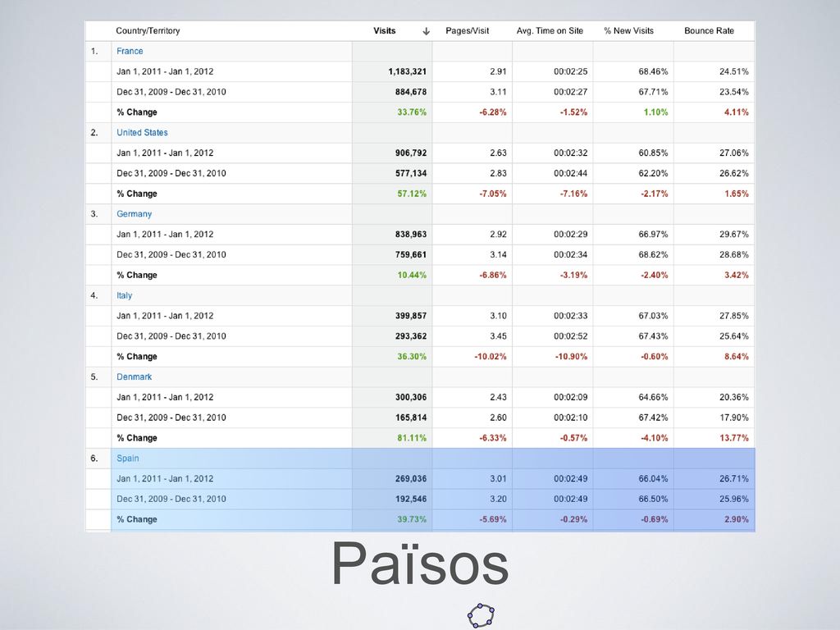Click Italy avg time change -10.90%
840x630 pixels.
point(571,356)
